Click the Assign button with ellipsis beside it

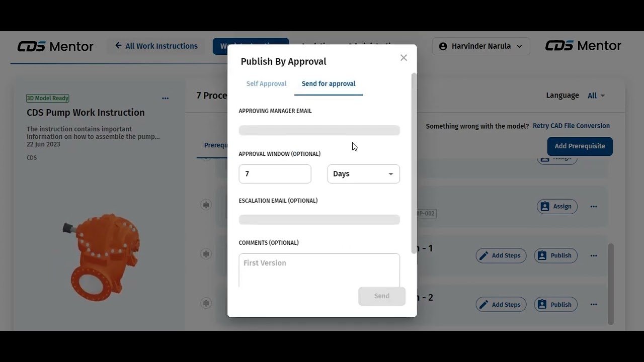click(557, 207)
